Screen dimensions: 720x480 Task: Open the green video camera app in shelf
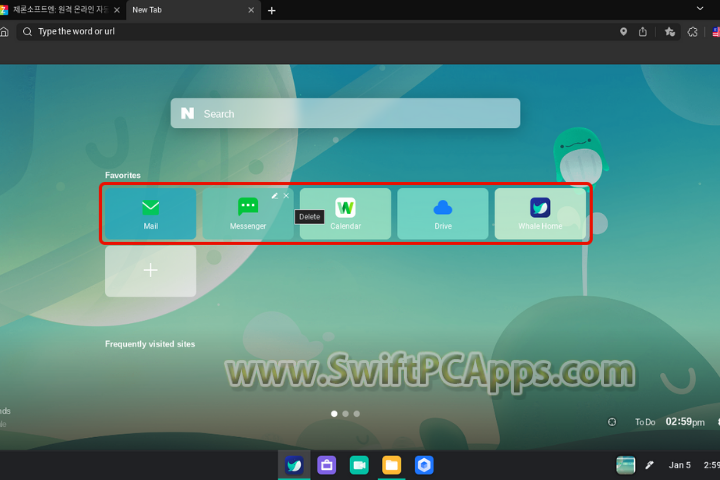click(359, 465)
